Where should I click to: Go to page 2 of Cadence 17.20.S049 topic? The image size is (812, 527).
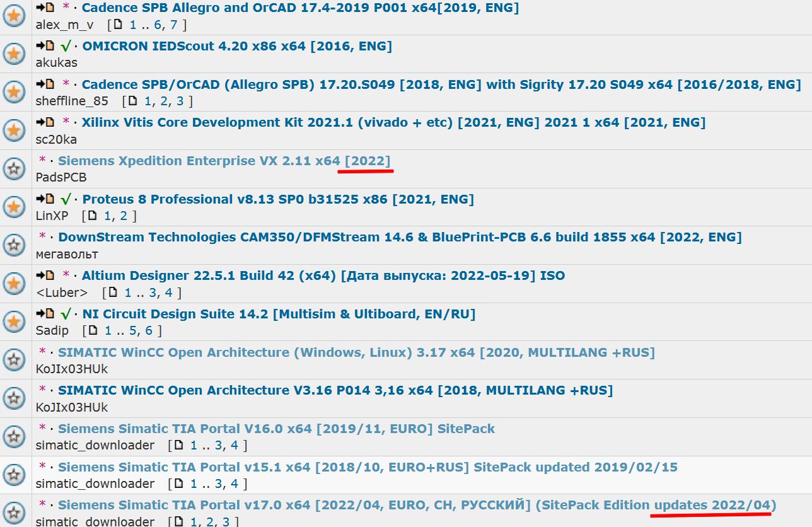164,101
